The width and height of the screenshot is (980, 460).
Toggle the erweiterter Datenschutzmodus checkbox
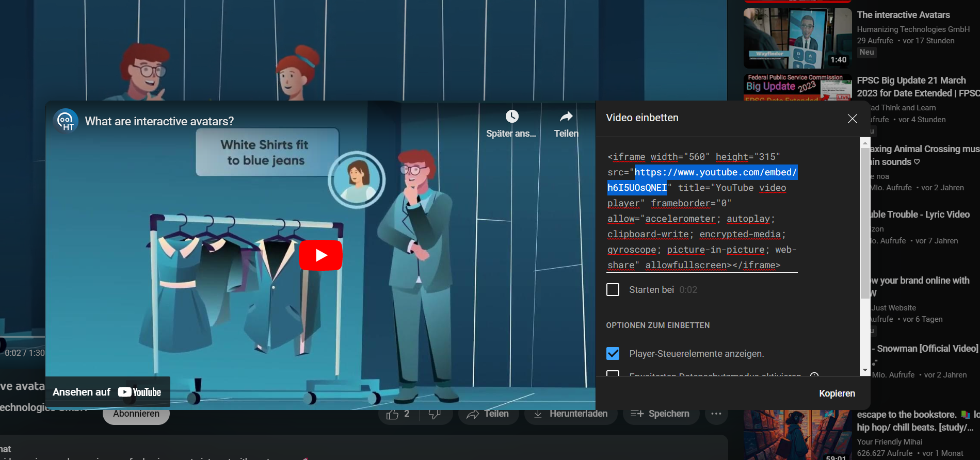613,373
